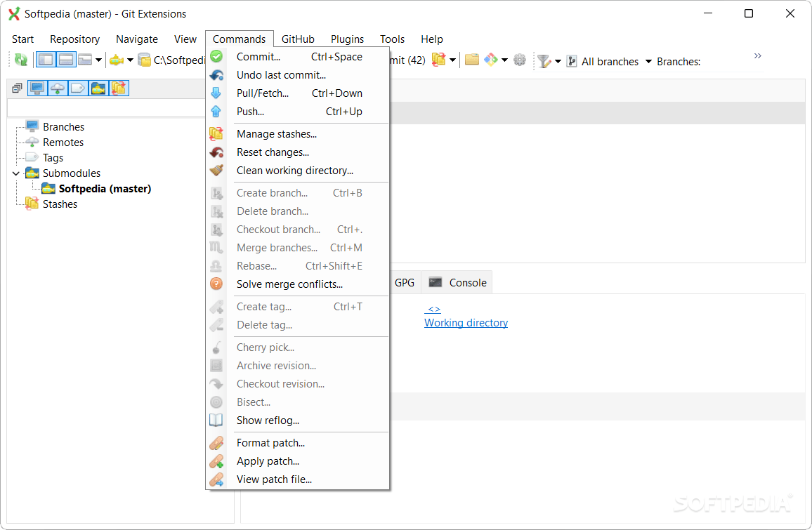812x530 pixels.
Task: Refresh the repository with the green refresh icon
Action: 20,59
